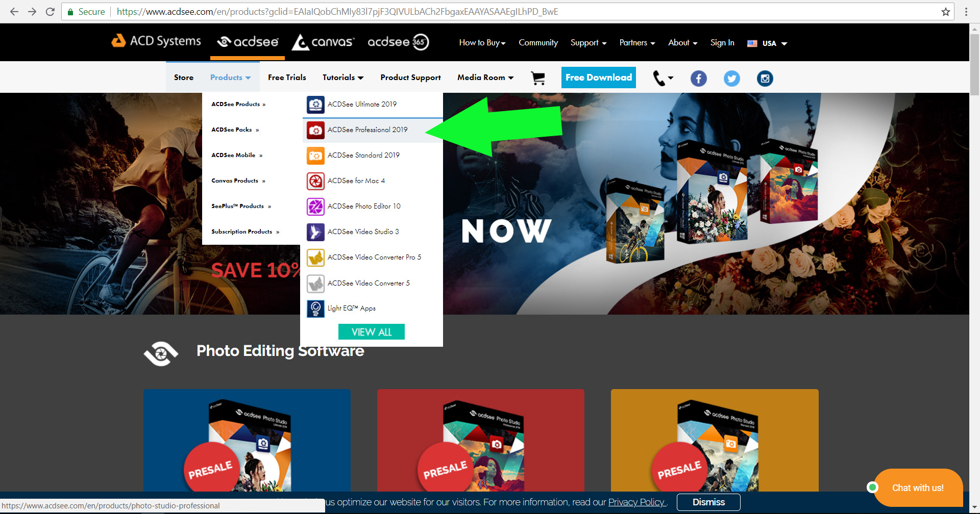
Task: Click the canvas brand logo
Action: (x=323, y=42)
